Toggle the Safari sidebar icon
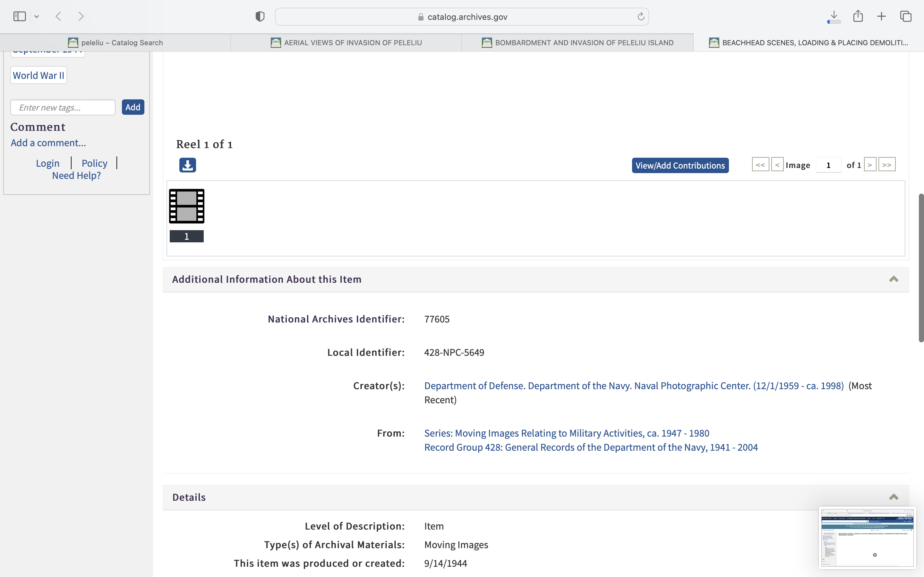This screenshot has width=924, height=577. click(20, 16)
